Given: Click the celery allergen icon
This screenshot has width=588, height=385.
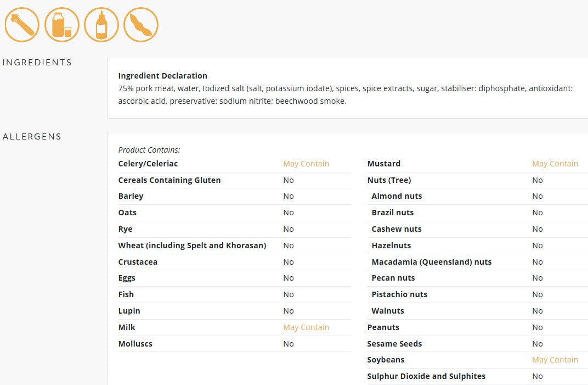Looking at the screenshot, I should pos(22,25).
